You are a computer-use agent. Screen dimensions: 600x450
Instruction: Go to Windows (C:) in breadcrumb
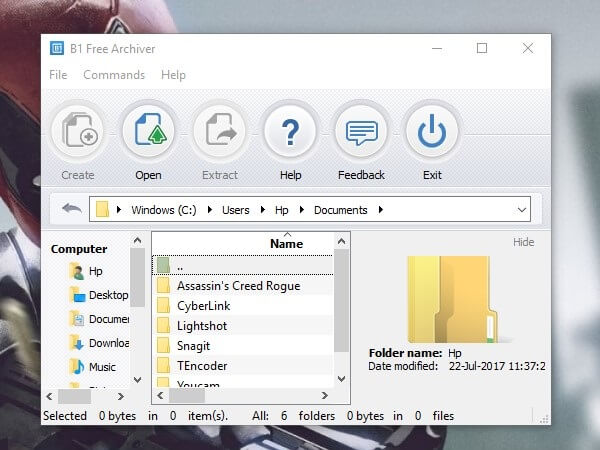(164, 210)
